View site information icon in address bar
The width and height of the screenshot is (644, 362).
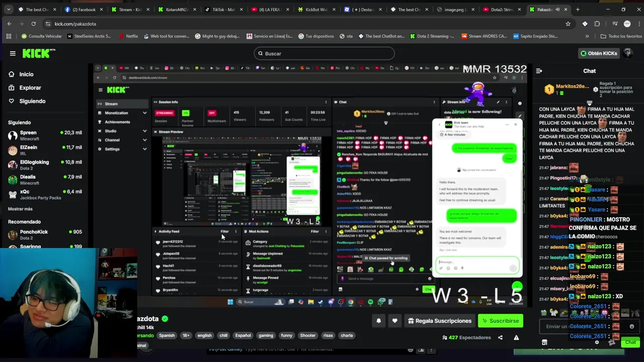click(48, 24)
